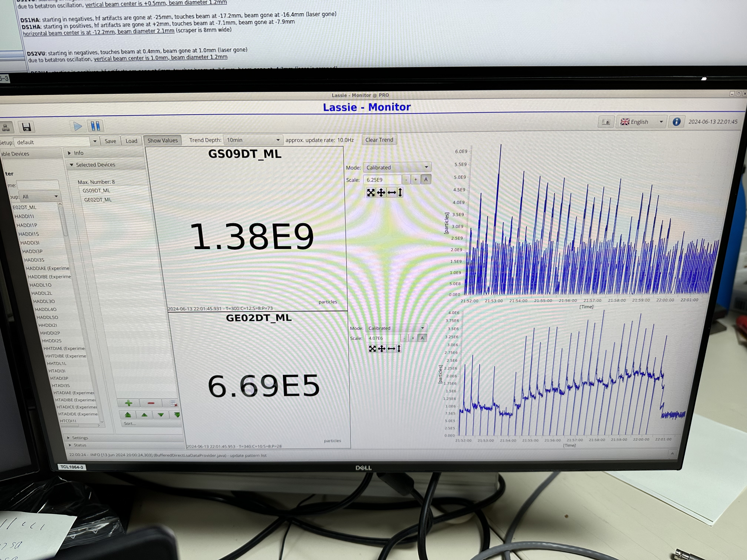
Task: Select HHTDL1L in available devices list
Action: [57, 364]
